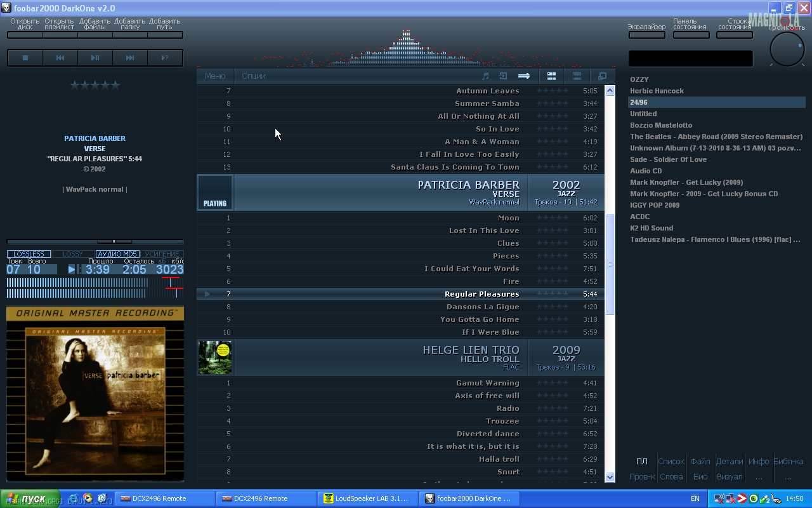Click scrollbar up arrow in playlist
The image size is (812, 508).
tap(610, 91)
